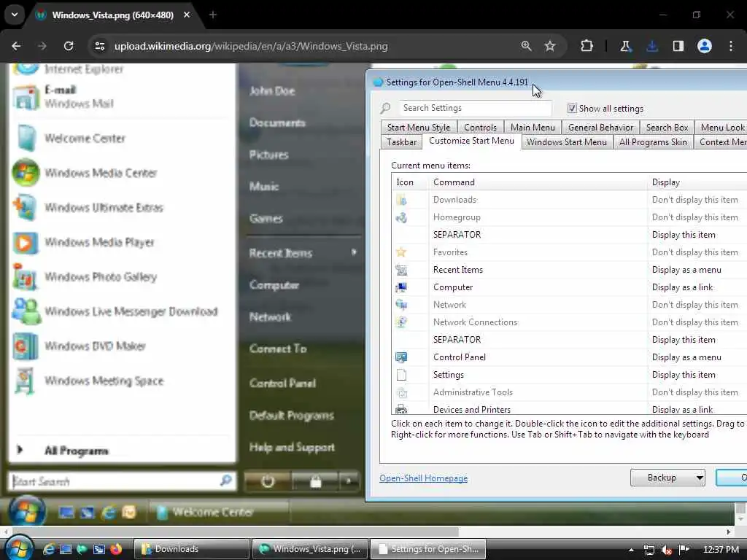Click the Control Panel row icon
Screen dimensions: 747x560
401,357
